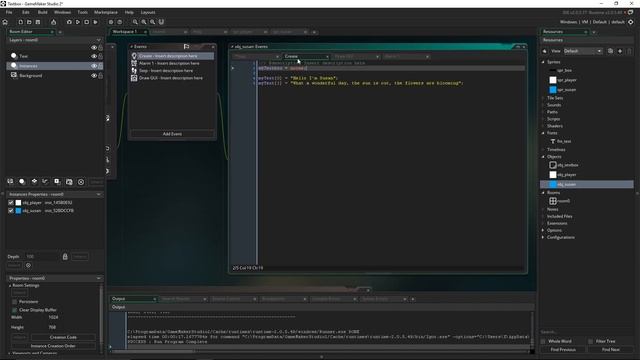Click the zoom reset magnifier icon
Image resolution: width=640 pixels, height=360 pixels.
pyautogui.click(x=144, y=22)
